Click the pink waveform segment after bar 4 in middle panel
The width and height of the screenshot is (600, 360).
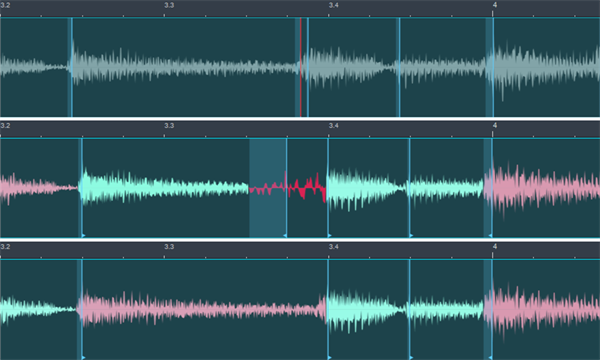pyautogui.click(x=543, y=188)
